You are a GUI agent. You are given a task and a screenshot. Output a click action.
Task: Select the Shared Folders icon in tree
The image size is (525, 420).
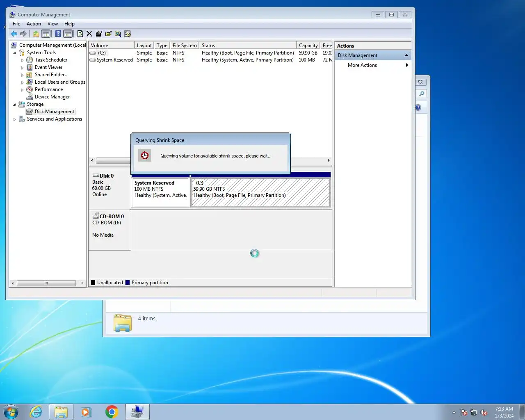[30, 75]
